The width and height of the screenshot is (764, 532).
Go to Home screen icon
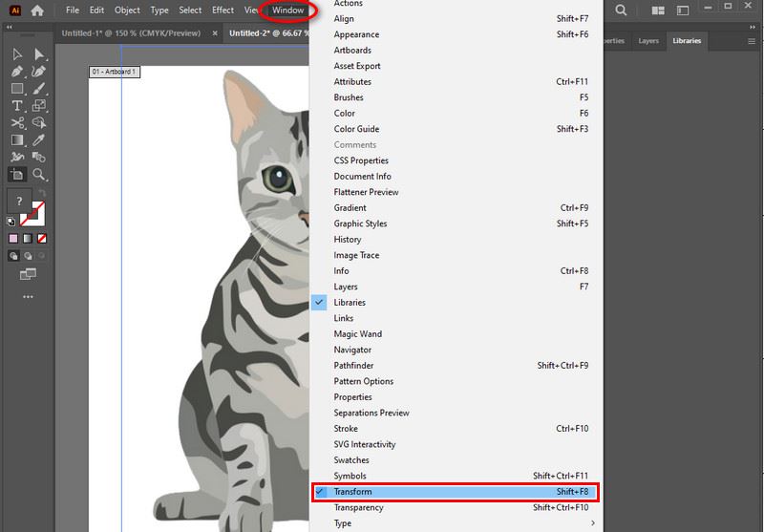[37, 11]
